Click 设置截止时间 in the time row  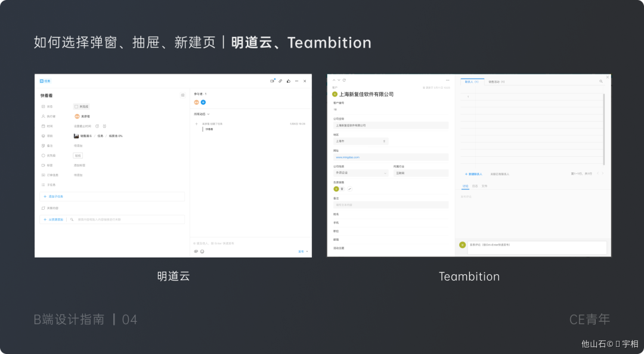pyautogui.click(x=82, y=126)
